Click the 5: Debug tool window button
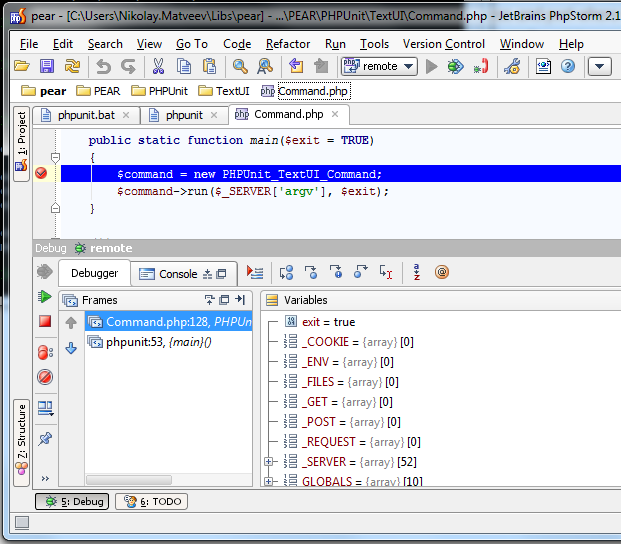Screen dimensions: 621x544 click(x=72, y=501)
